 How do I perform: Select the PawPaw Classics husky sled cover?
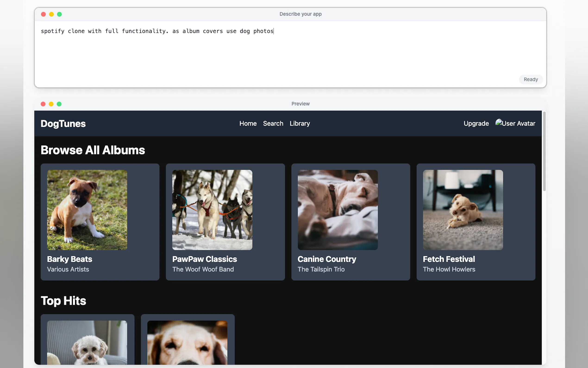pyautogui.click(x=212, y=210)
